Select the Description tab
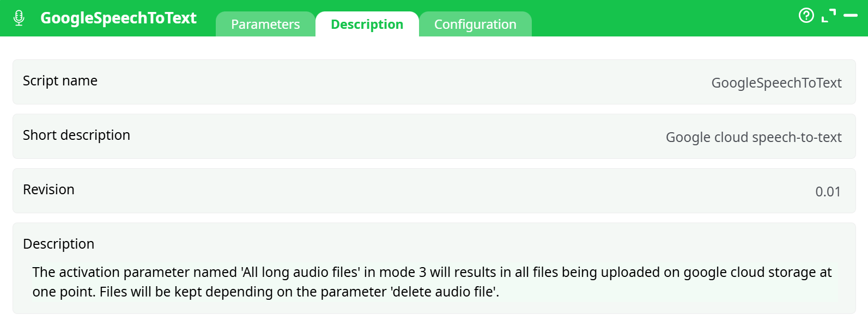The width and height of the screenshot is (868, 321). 367,24
